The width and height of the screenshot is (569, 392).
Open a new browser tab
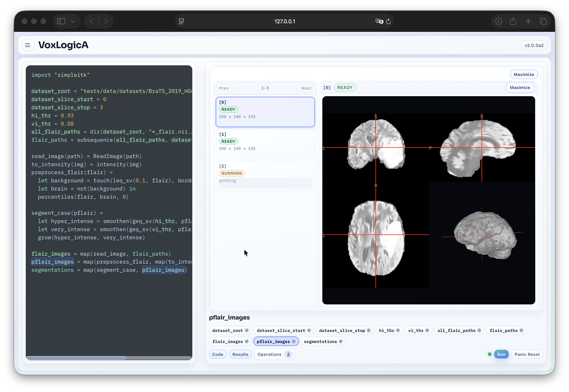tap(528, 21)
